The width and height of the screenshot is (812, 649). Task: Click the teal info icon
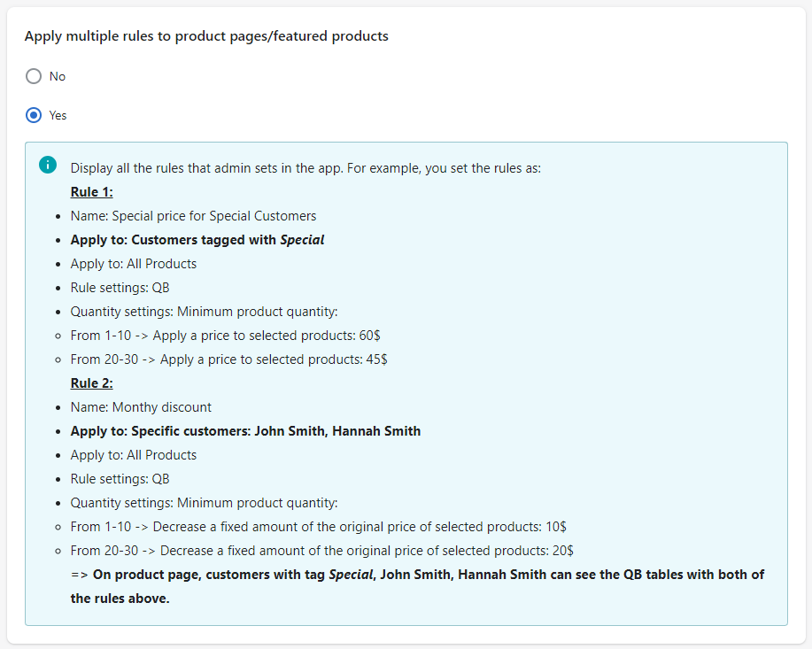click(x=48, y=166)
